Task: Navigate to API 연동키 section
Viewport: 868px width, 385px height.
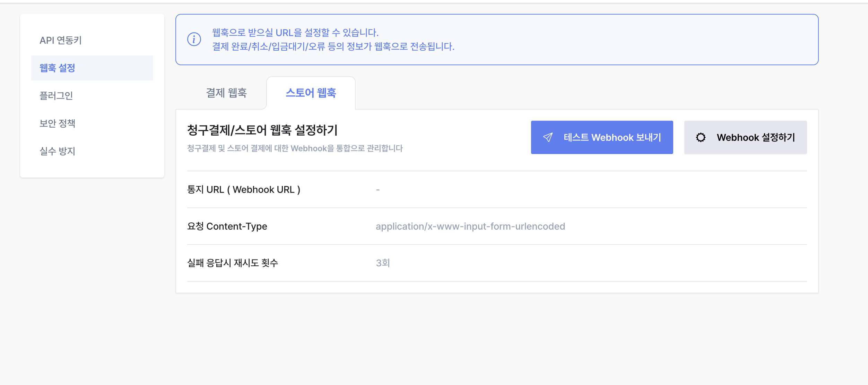Action: coord(61,40)
